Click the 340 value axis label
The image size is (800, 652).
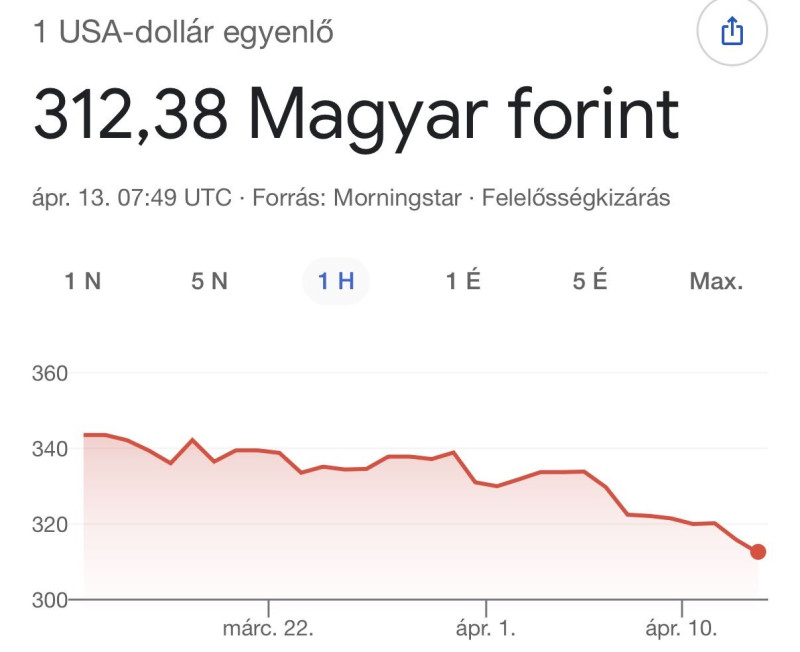tap(50, 449)
